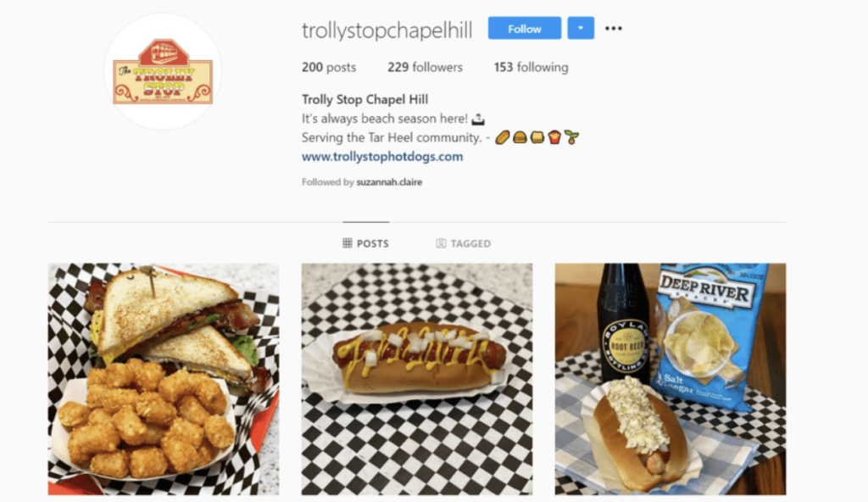Open the Deep River chips post

click(670, 379)
